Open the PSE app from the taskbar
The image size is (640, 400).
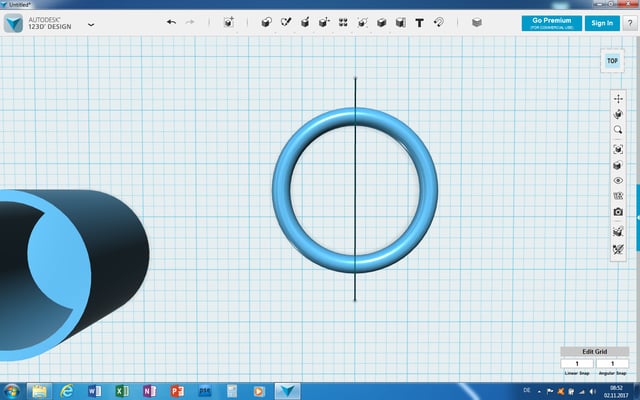tap(204, 391)
